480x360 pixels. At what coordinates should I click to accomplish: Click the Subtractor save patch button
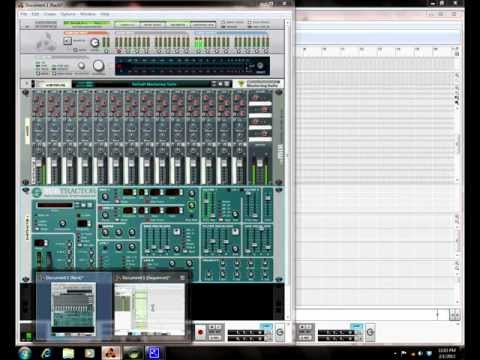89,205
